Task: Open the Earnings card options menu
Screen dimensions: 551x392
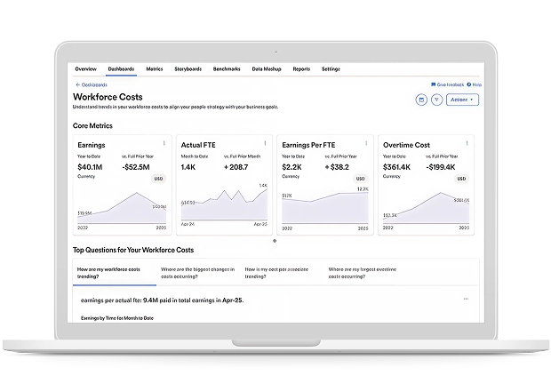Action: tap(164, 143)
